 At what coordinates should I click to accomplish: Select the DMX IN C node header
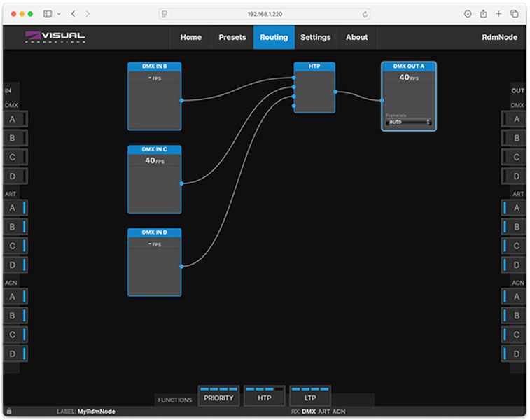pyautogui.click(x=154, y=150)
